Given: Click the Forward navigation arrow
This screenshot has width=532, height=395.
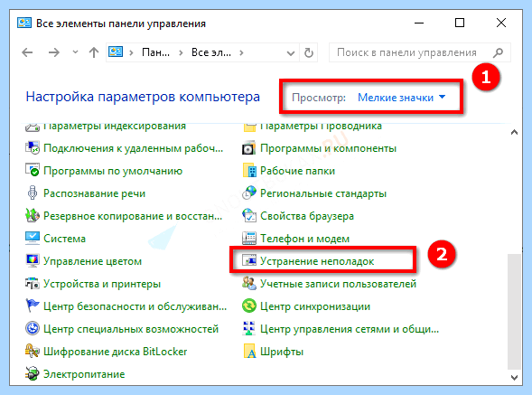Looking at the screenshot, I should coord(53,52).
